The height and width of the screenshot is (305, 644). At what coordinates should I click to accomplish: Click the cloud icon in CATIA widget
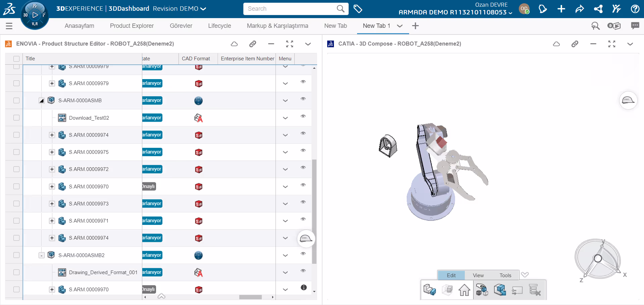point(556,44)
